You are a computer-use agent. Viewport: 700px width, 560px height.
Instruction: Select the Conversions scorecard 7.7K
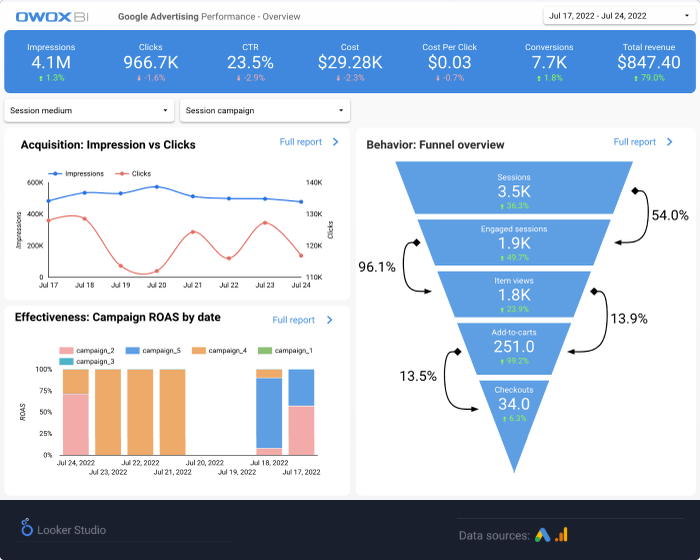click(549, 63)
